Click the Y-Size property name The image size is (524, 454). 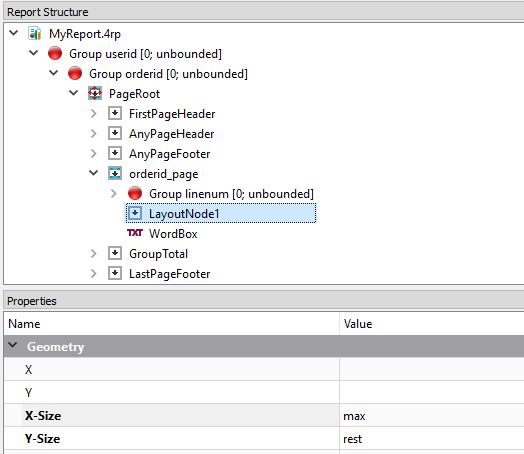42,439
